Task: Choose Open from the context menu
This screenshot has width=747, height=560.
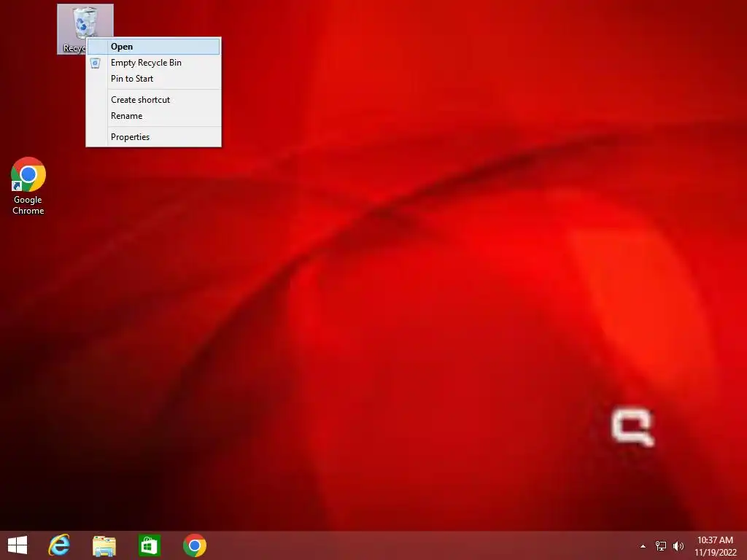Action: pyautogui.click(x=153, y=47)
